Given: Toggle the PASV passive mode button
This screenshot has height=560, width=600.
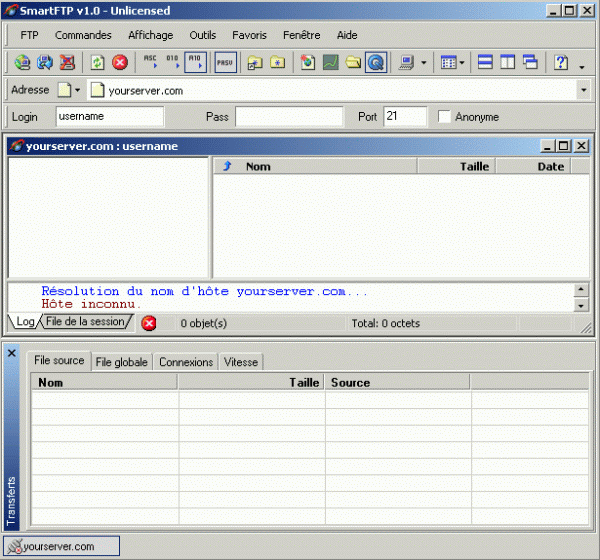Looking at the screenshot, I should click(x=225, y=62).
